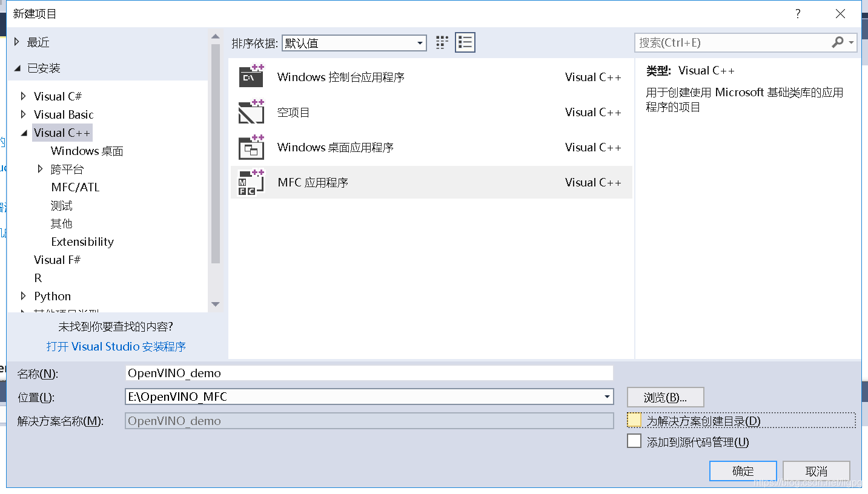Expand the Visual C# node
Screen dimensions: 868x494
pyautogui.click(x=23, y=96)
